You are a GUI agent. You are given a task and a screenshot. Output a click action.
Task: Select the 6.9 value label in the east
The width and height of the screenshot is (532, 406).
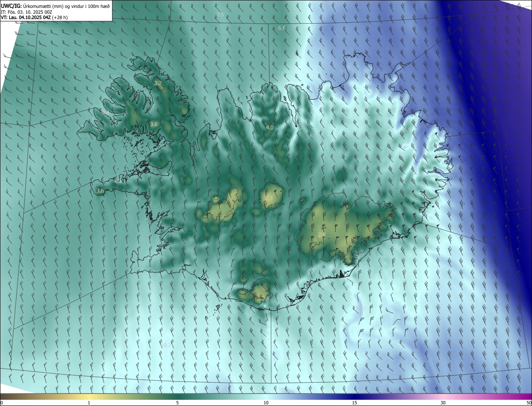click(408, 130)
